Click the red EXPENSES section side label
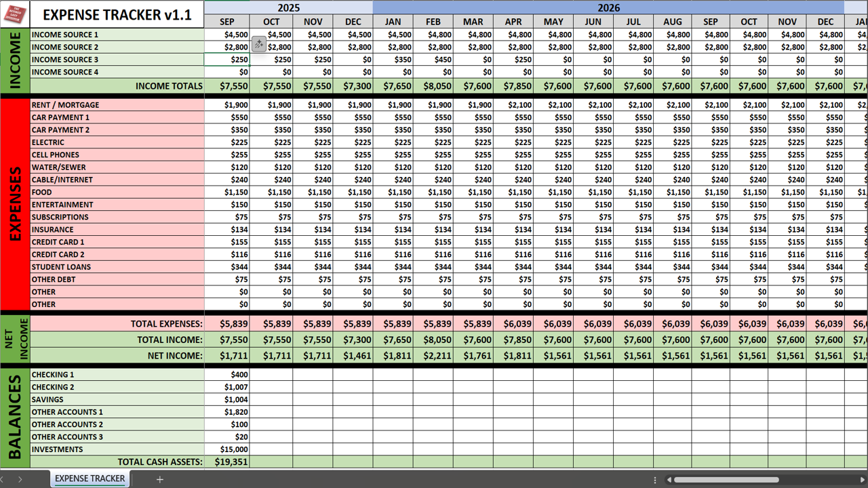 pyautogui.click(x=15, y=205)
